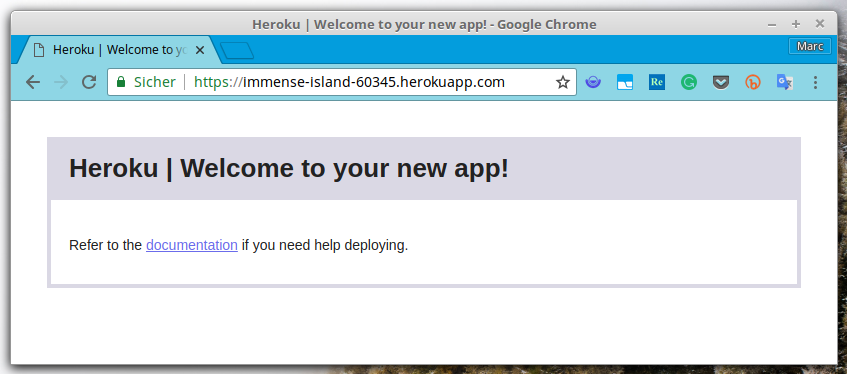Close the Chrome window
The image size is (847, 374).
819,23
